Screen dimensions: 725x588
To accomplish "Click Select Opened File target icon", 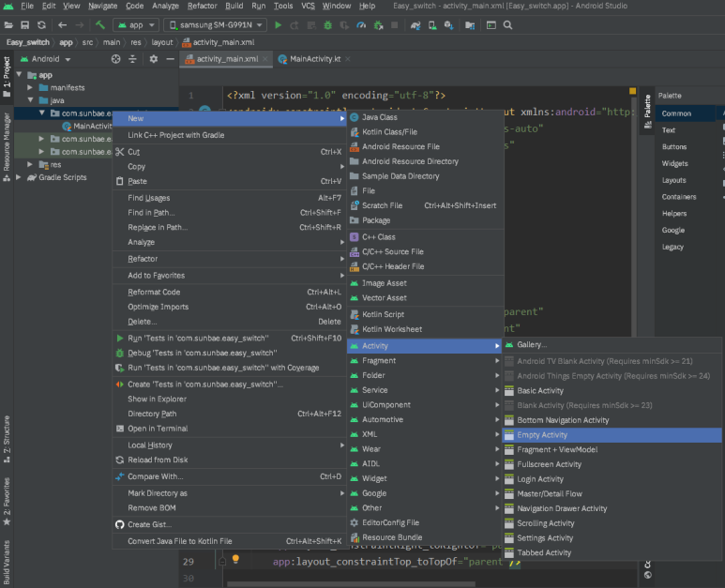I will point(115,59).
